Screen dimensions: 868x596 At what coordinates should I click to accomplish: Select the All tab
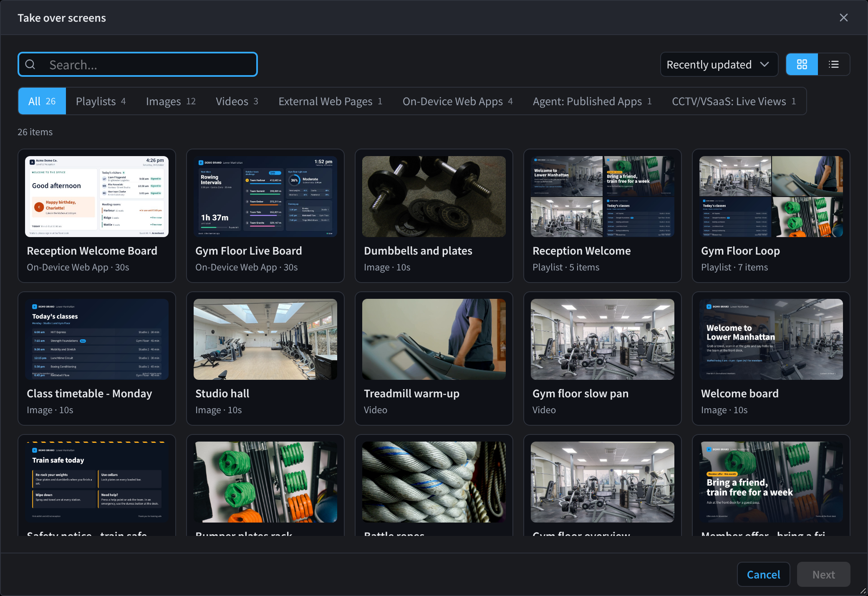point(42,101)
